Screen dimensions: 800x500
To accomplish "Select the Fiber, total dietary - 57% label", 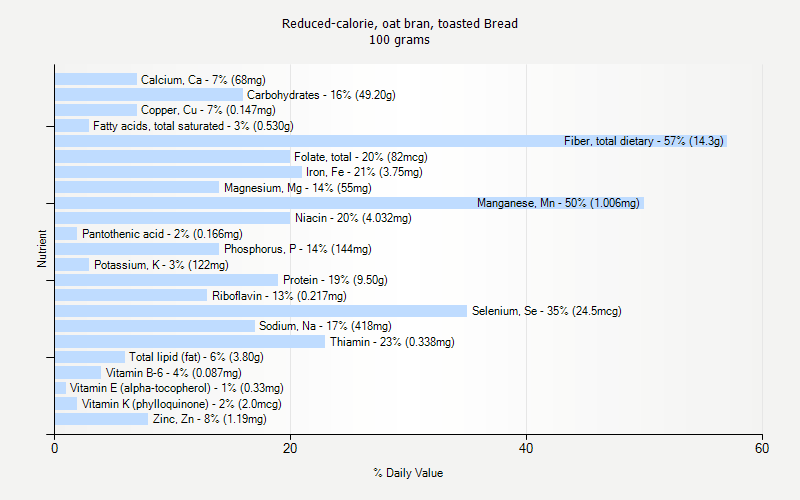I will tap(644, 141).
